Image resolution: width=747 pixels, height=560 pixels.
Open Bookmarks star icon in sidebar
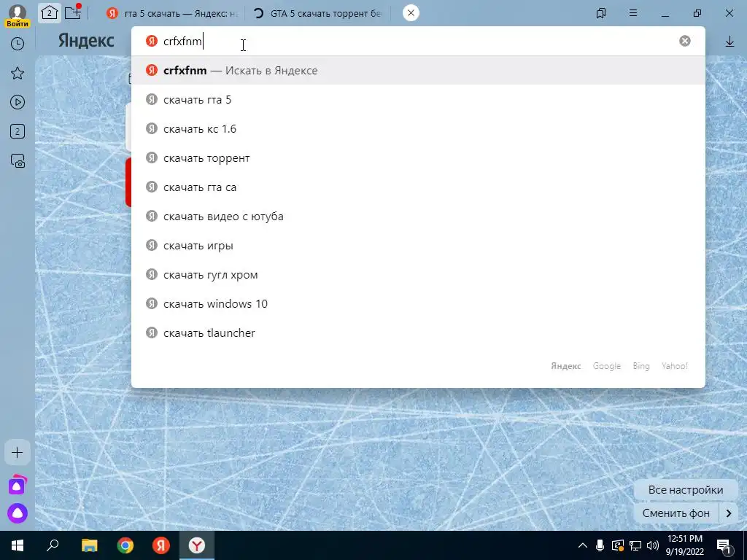pyautogui.click(x=18, y=73)
